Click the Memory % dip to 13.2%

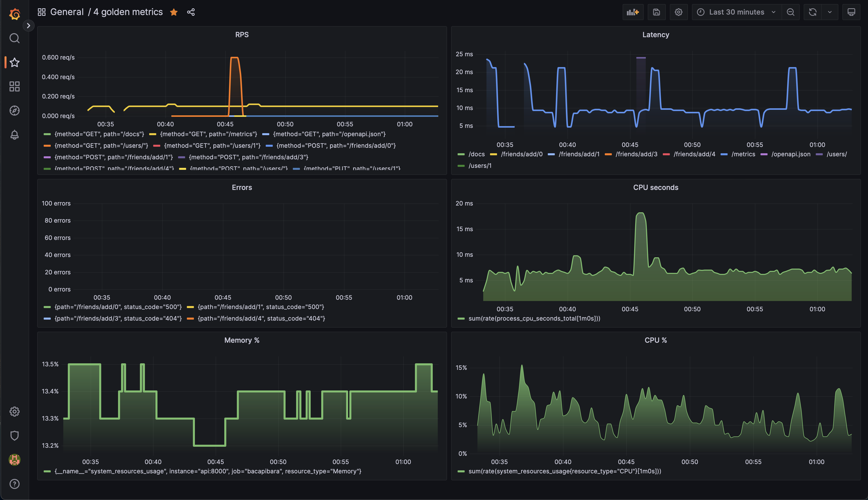click(x=209, y=445)
